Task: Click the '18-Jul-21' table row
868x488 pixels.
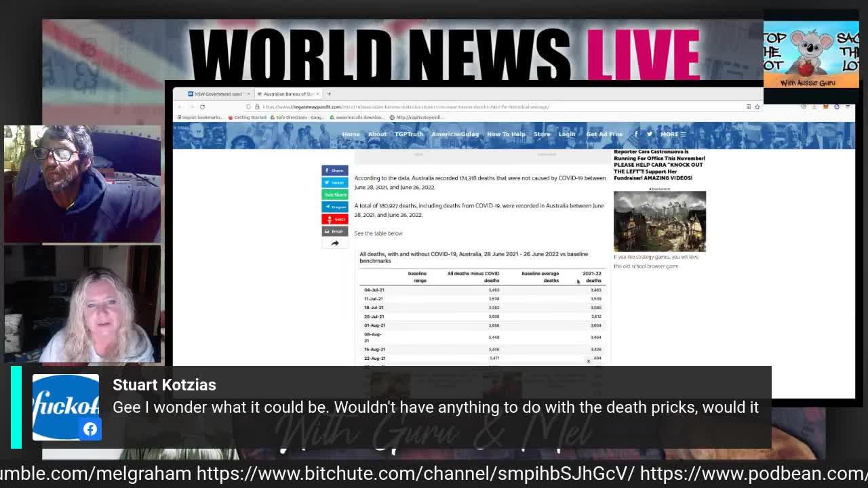Action: (x=482, y=308)
